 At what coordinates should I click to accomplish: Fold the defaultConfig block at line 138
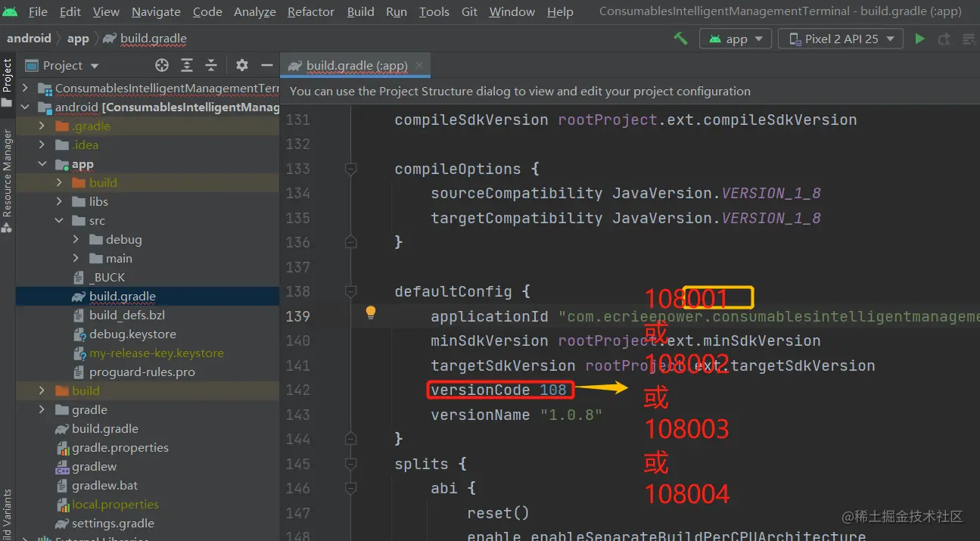click(x=351, y=291)
